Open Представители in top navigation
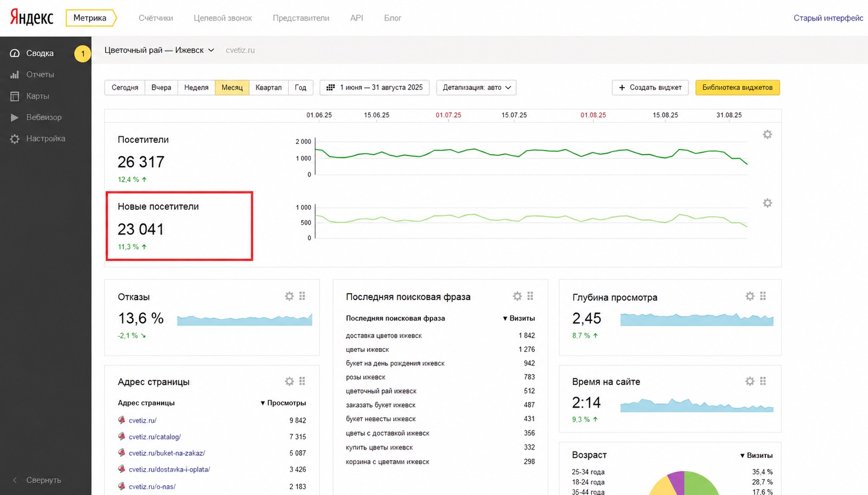The image size is (868, 495). [301, 18]
